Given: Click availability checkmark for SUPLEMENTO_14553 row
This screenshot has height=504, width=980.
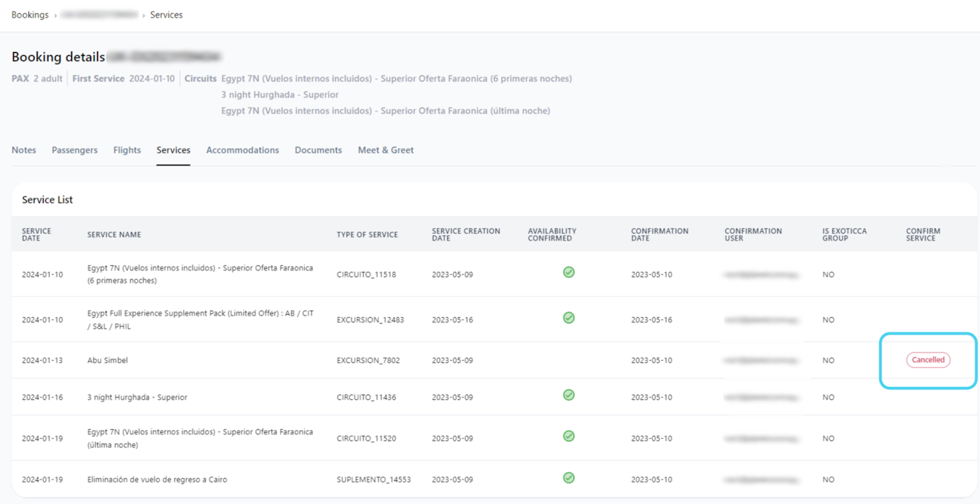Looking at the screenshot, I should (x=569, y=477).
